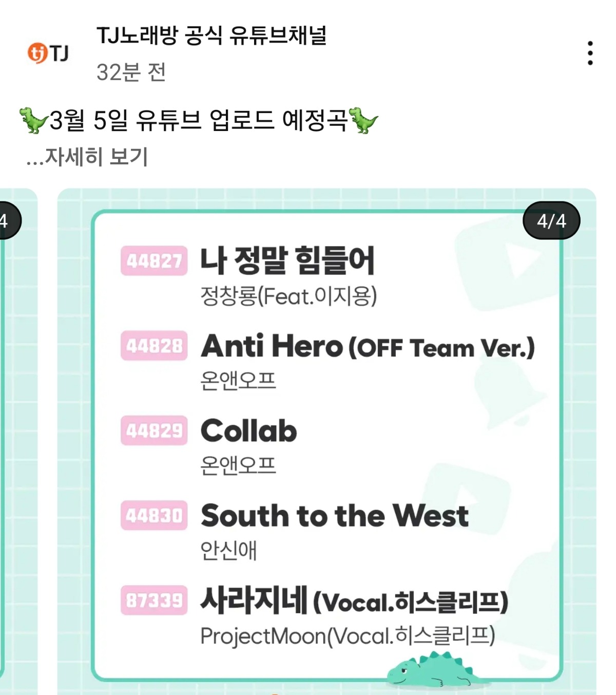Click the dinosaur emoji before the post title

(x=33, y=120)
